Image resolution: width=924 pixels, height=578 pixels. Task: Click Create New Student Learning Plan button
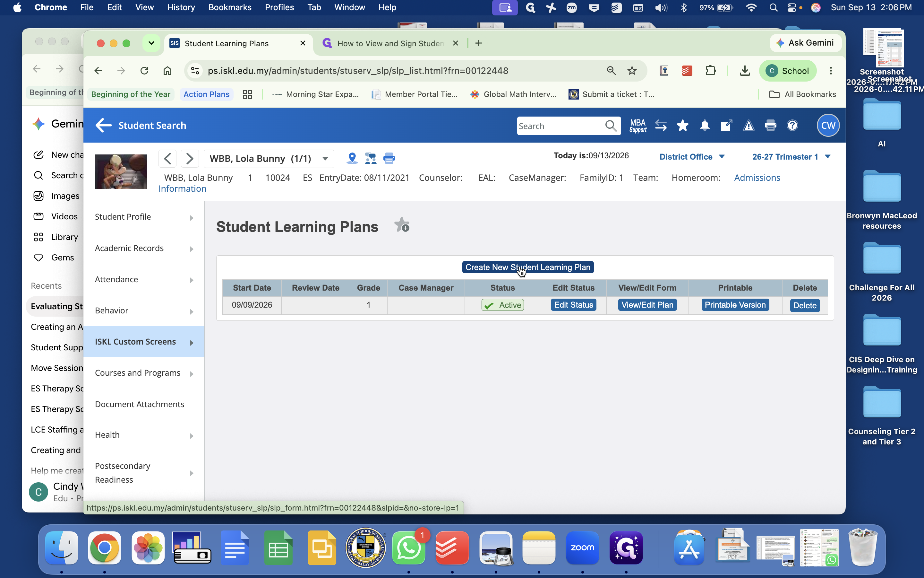[x=528, y=267]
